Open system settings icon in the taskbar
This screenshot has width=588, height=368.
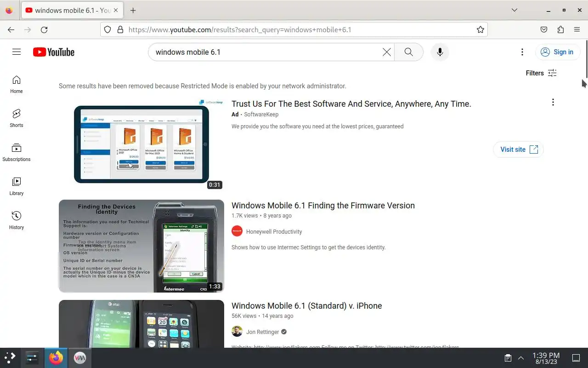32,358
